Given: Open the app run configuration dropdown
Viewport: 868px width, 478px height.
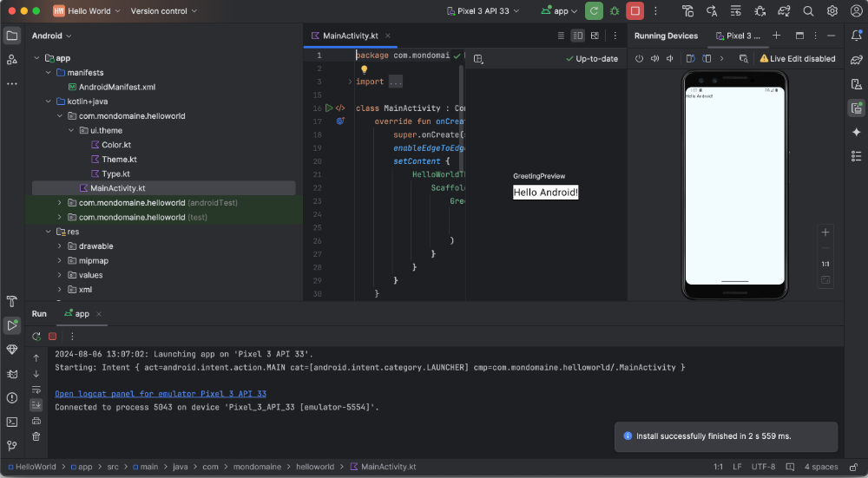Looking at the screenshot, I should (560, 11).
